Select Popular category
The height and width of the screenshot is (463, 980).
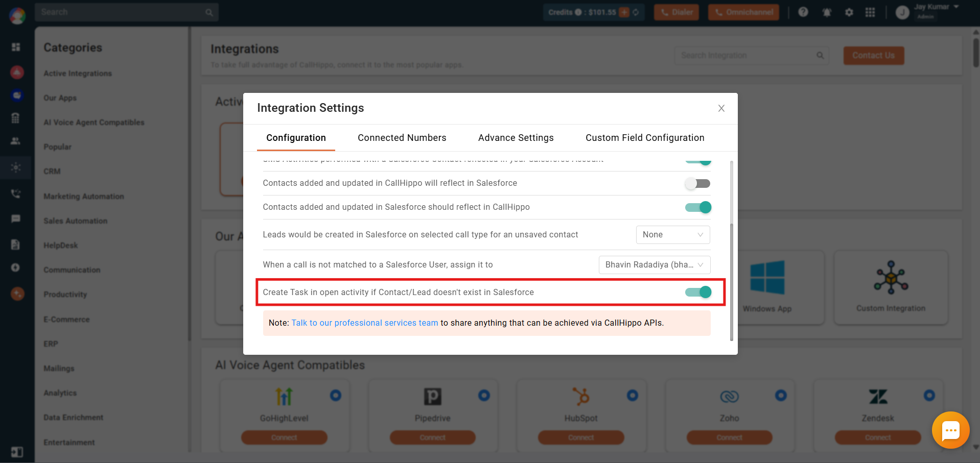pyautogui.click(x=58, y=147)
